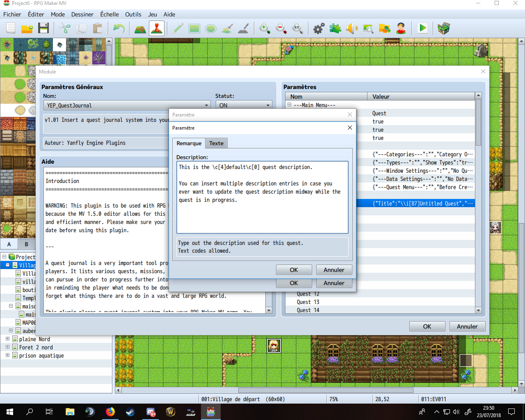Open the Nom plugin name dropdown
Image resolution: width=525 pixels, height=420 pixels.
click(x=127, y=105)
